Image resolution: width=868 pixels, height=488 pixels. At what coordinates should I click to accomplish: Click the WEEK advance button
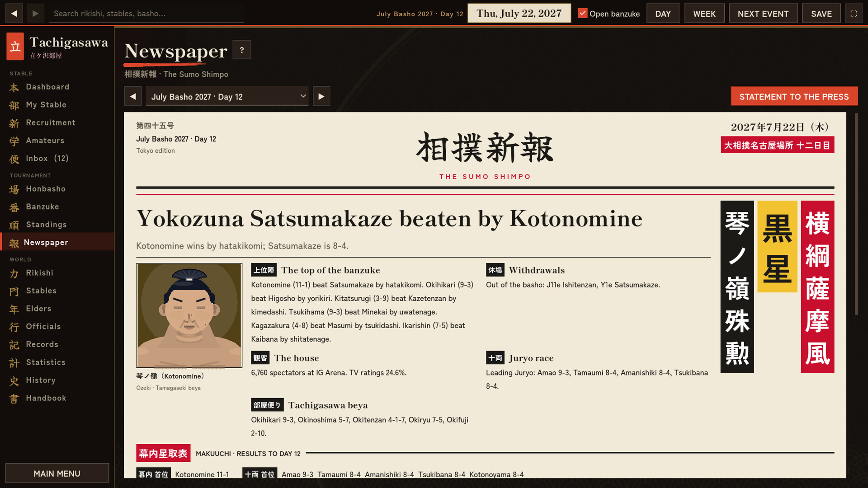click(x=704, y=14)
